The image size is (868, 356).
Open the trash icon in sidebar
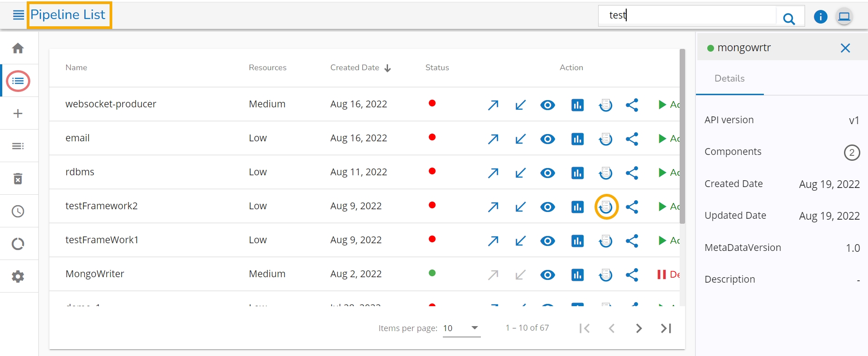click(x=18, y=178)
